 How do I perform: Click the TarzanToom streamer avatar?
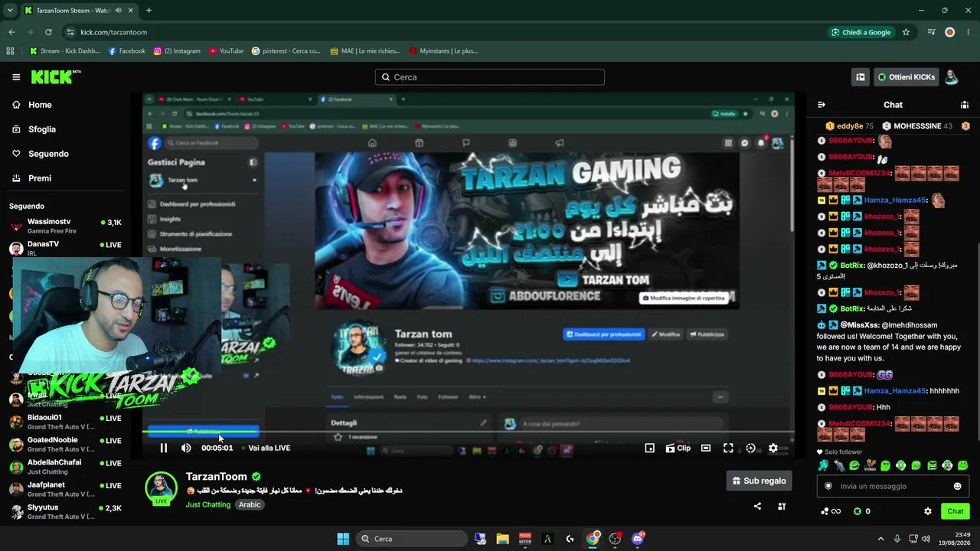point(161,488)
